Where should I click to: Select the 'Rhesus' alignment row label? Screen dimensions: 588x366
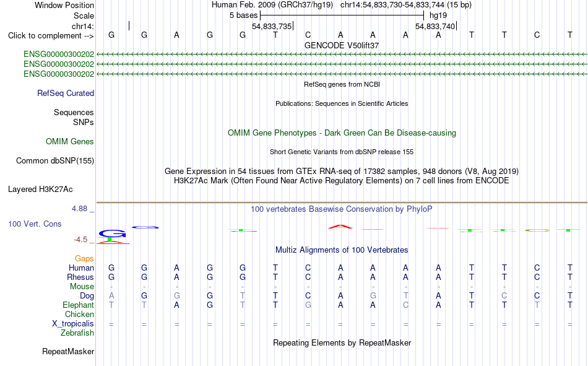(80, 277)
